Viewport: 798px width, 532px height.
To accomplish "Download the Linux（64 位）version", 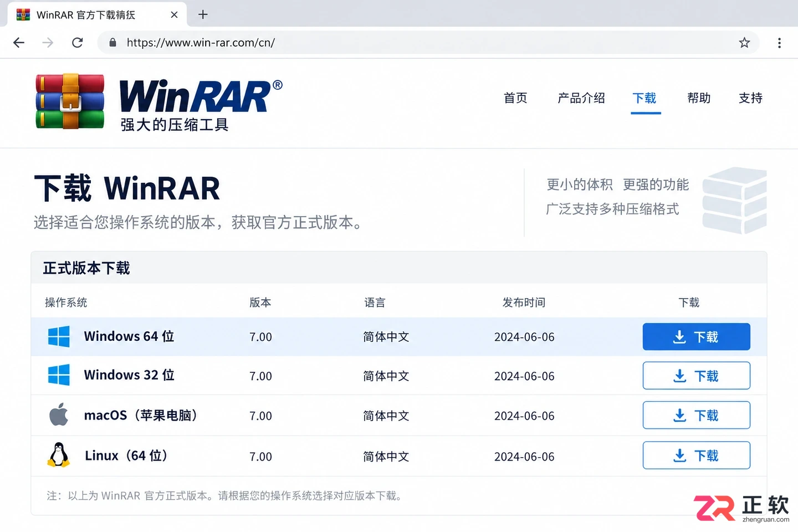I will pos(697,456).
